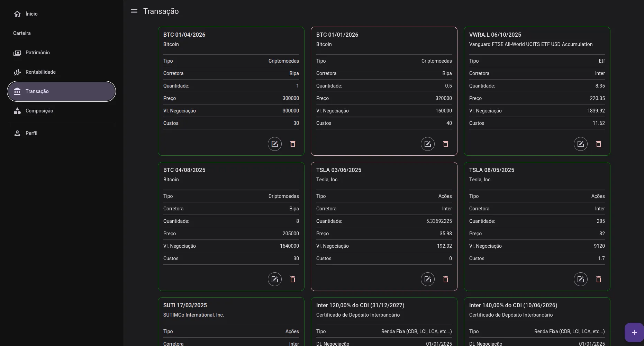Toggle the hamburger navigation menu
Image resolution: width=644 pixels, height=346 pixels.
point(134,11)
